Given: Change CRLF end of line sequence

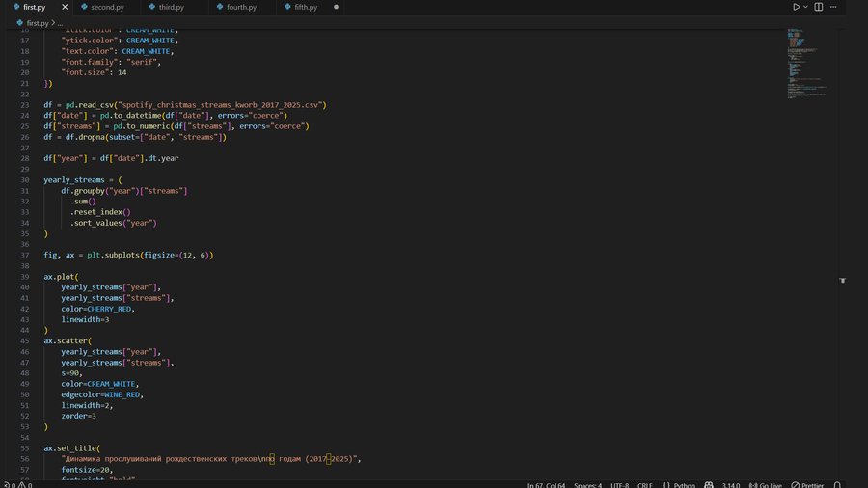Looking at the screenshot, I should pyautogui.click(x=645, y=485).
